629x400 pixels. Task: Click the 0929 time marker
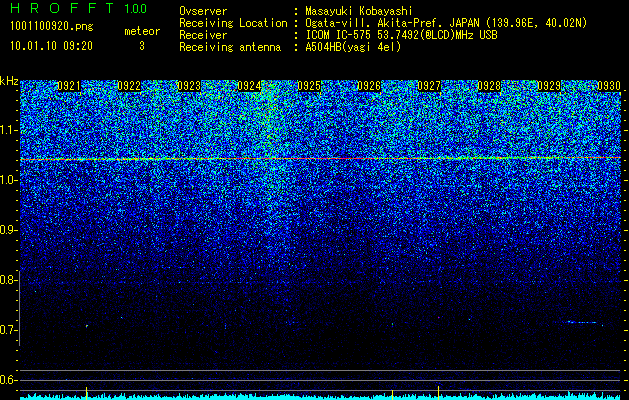click(x=549, y=86)
